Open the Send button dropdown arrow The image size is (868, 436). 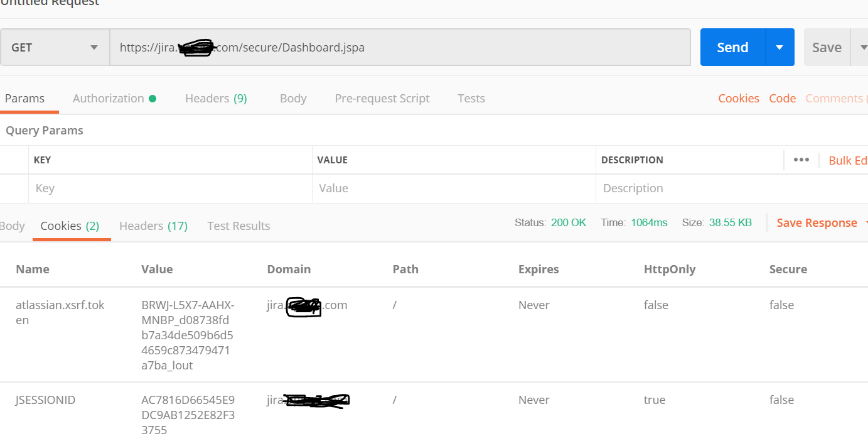780,46
